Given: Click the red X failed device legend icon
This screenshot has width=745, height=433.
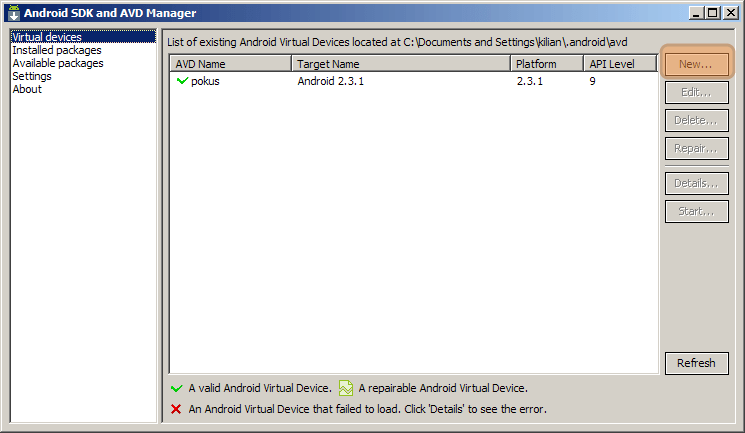Looking at the screenshot, I should [x=176, y=409].
